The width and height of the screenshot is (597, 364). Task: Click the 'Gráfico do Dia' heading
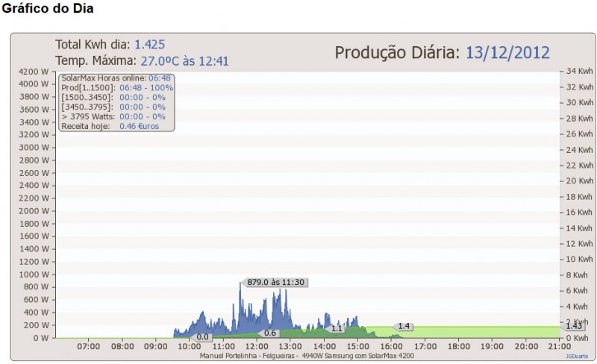tap(47, 8)
